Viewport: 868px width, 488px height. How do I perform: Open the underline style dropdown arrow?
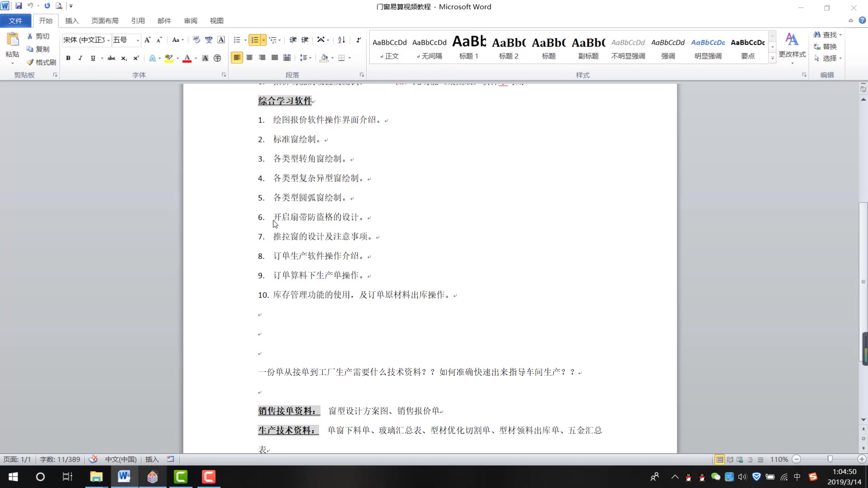click(102, 58)
